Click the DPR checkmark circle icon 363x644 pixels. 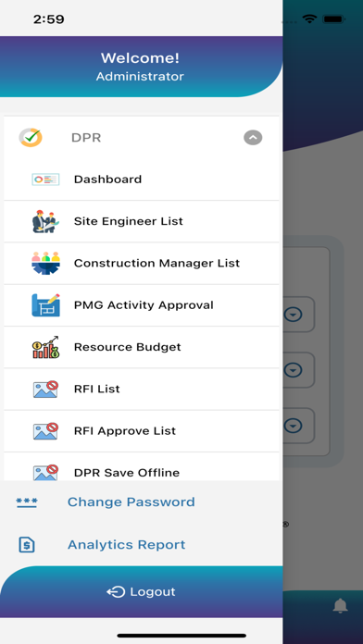(x=31, y=137)
